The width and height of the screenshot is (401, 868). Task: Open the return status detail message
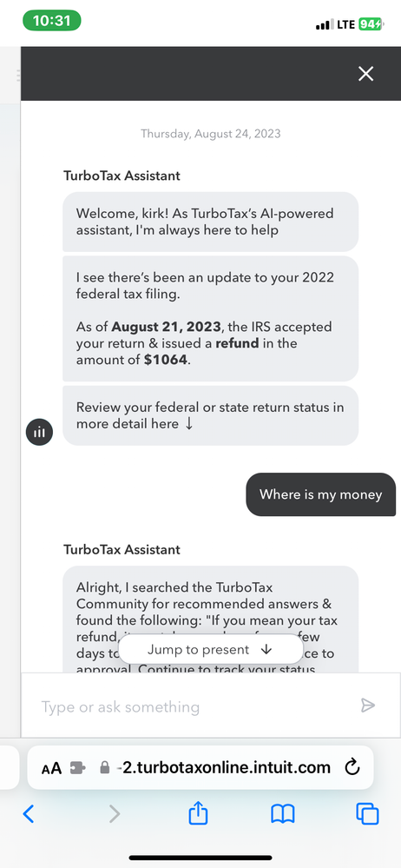click(x=210, y=415)
